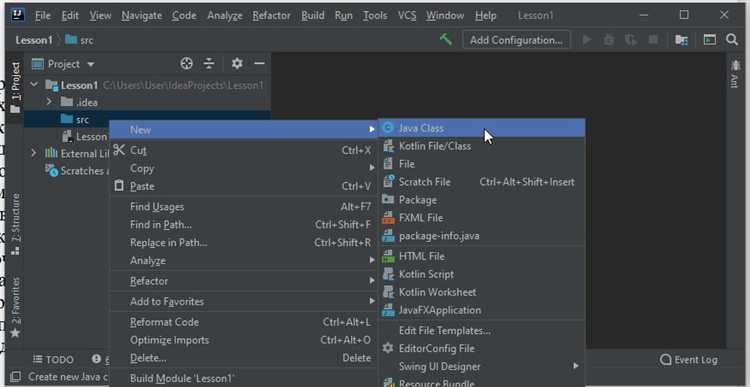
Task: Click the Paste clipboard icon
Action: point(119,186)
